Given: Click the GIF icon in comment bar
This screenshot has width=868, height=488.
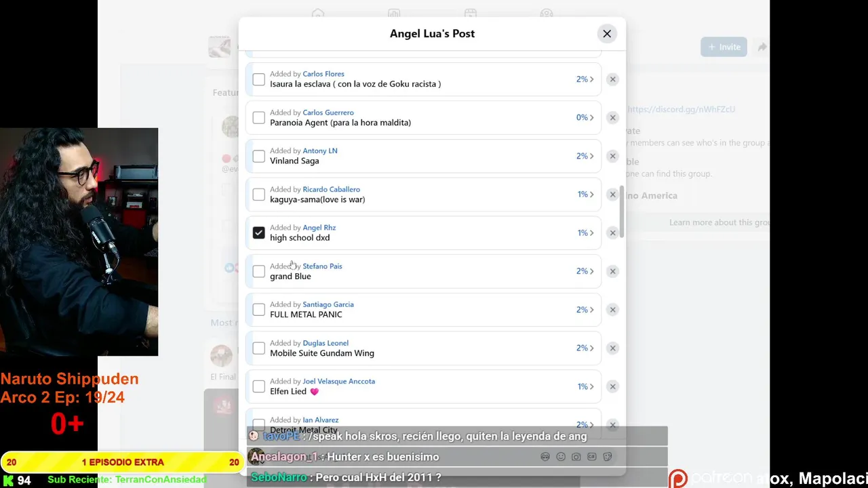Looking at the screenshot, I should click(592, 457).
